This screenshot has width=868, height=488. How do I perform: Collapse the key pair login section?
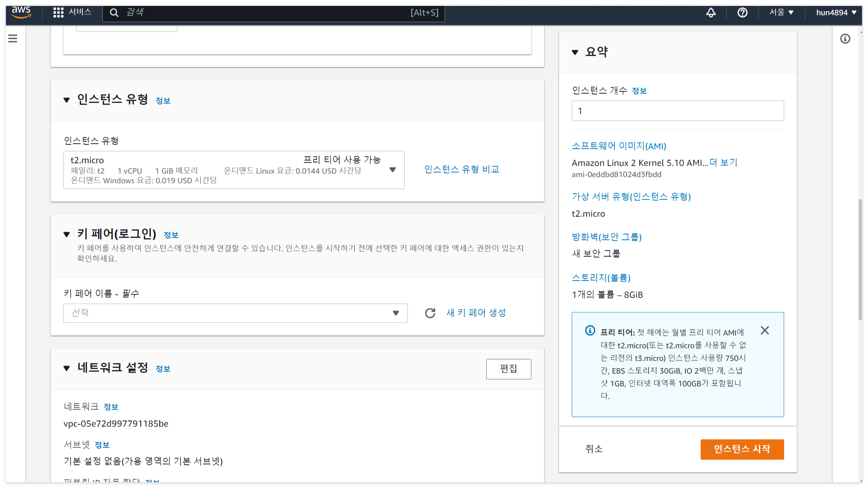pos(67,234)
